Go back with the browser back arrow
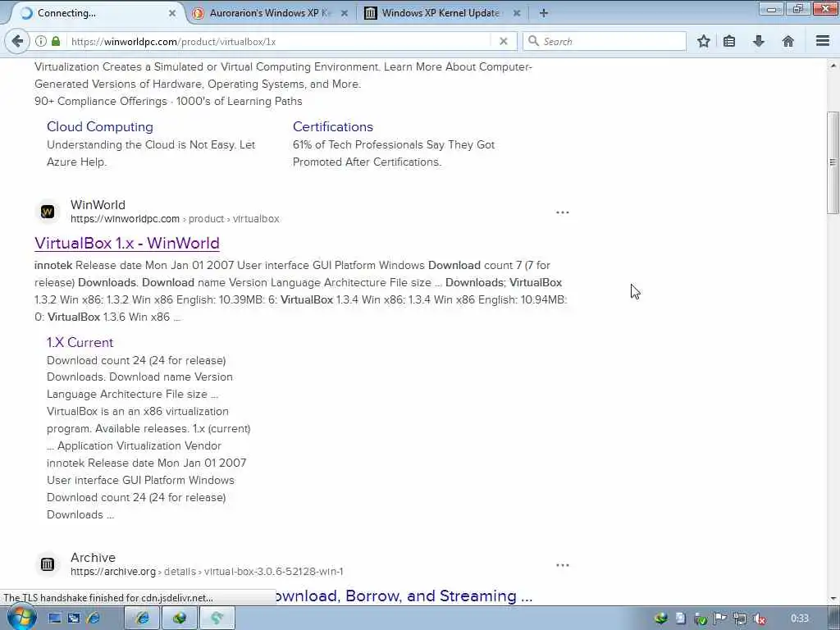840x630 pixels. (17, 41)
